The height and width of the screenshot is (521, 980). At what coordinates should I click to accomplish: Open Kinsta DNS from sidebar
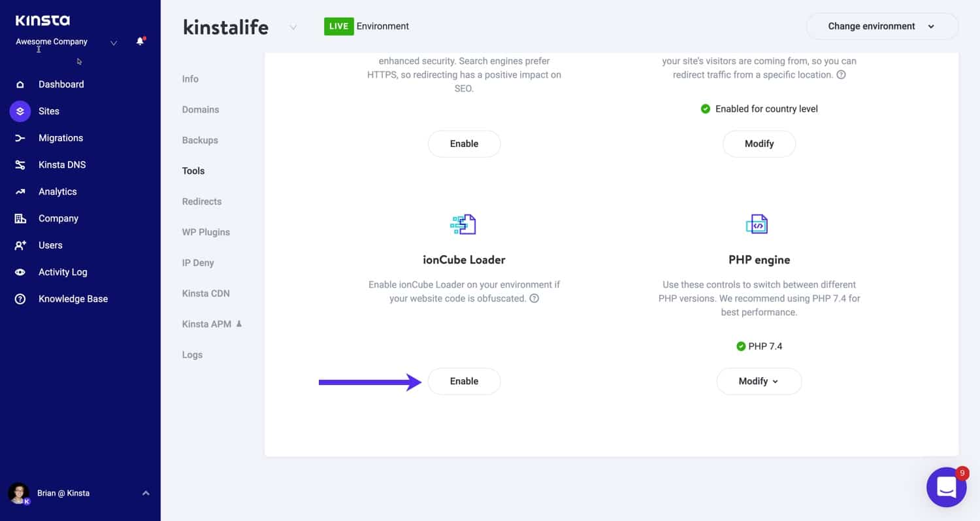20,165
